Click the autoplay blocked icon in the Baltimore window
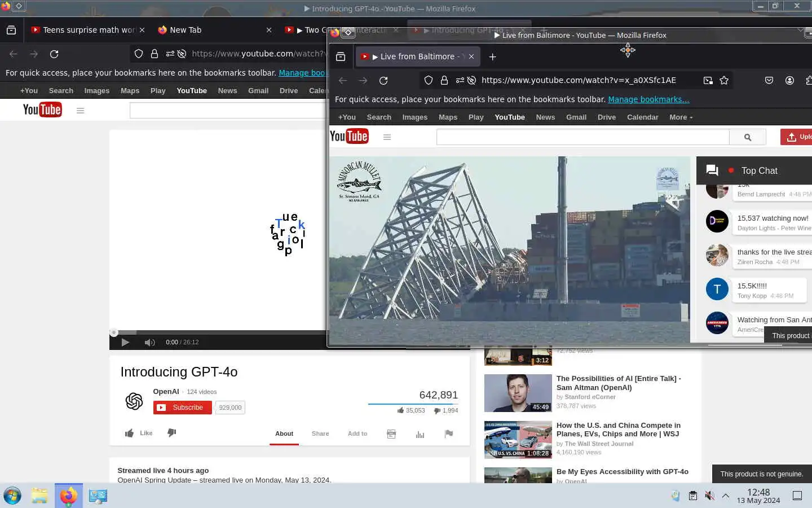The height and width of the screenshot is (508, 812). click(x=471, y=81)
